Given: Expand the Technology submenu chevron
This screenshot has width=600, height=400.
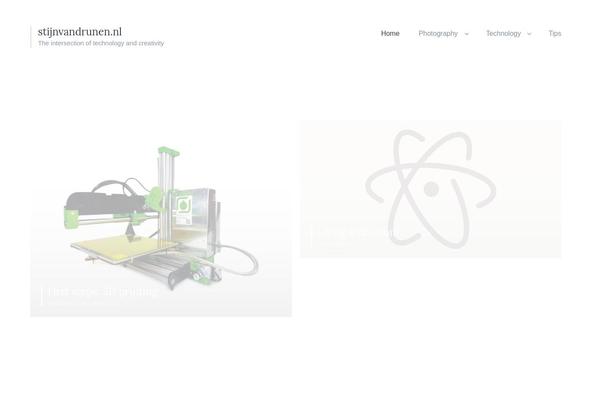Looking at the screenshot, I should (529, 34).
